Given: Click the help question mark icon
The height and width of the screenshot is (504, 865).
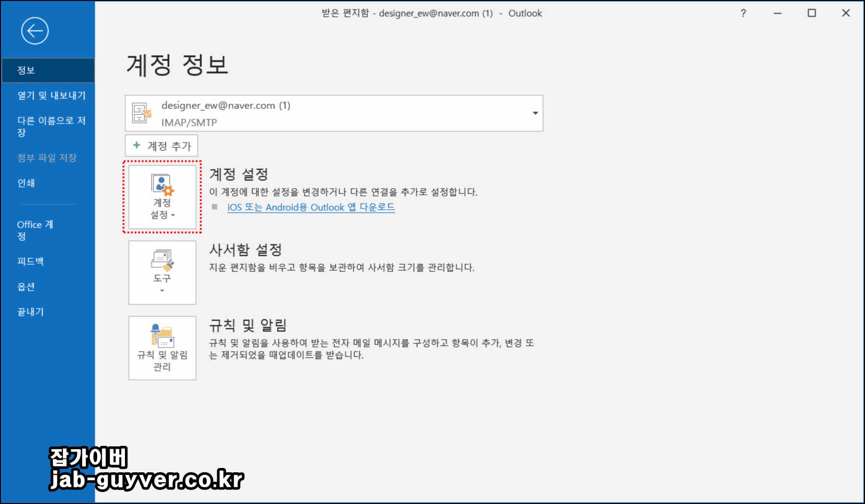Looking at the screenshot, I should 743,13.
